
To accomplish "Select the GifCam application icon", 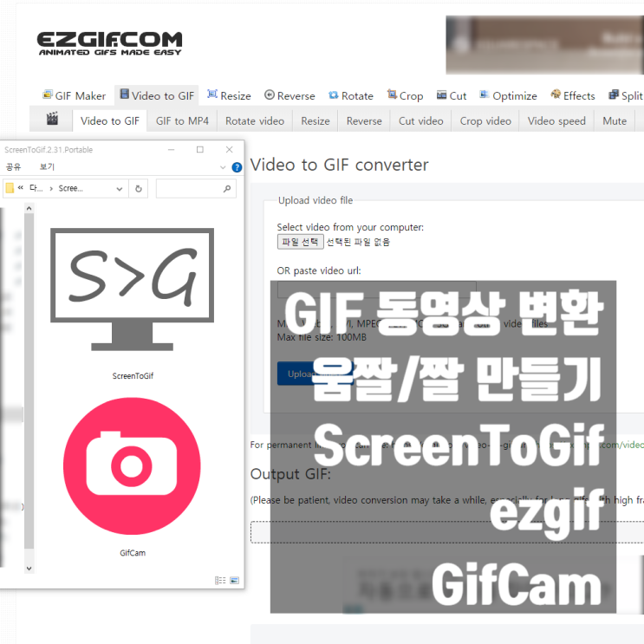I will tap(132, 465).
